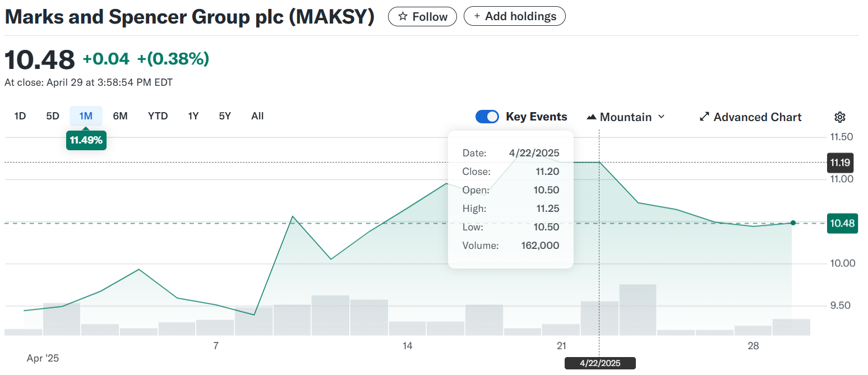Click the endpoint dot on price line
The height and width of the screenshot is (375, 868).
point(793,223)
